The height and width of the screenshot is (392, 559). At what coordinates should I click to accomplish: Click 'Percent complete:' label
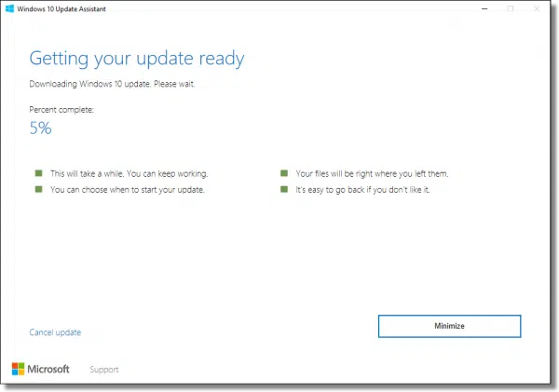pyautogui.click(x=61, y=110)
